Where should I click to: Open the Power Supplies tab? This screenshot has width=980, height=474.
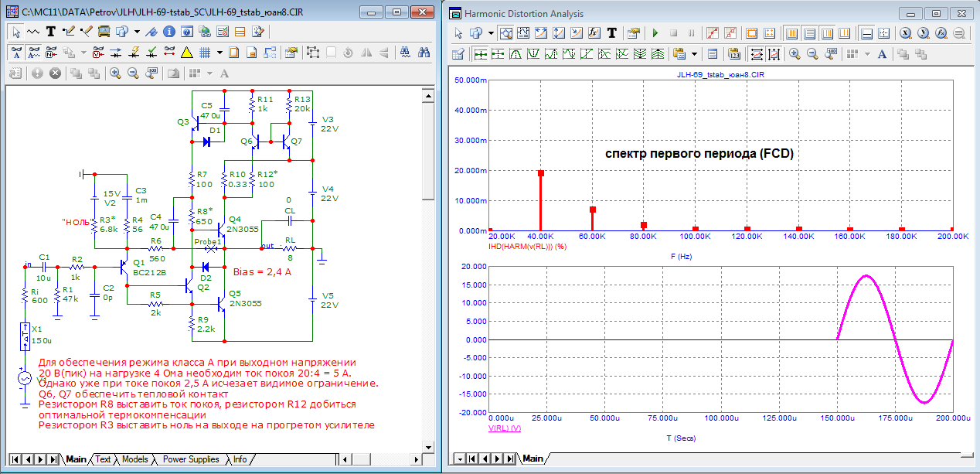[x=190, y=459]
